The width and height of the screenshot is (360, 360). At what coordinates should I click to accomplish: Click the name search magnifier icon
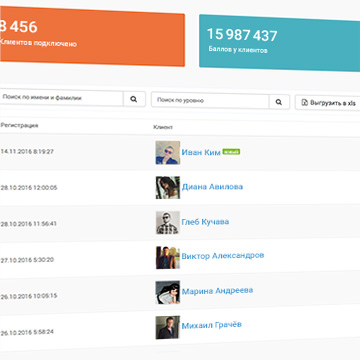coord(134,99)
